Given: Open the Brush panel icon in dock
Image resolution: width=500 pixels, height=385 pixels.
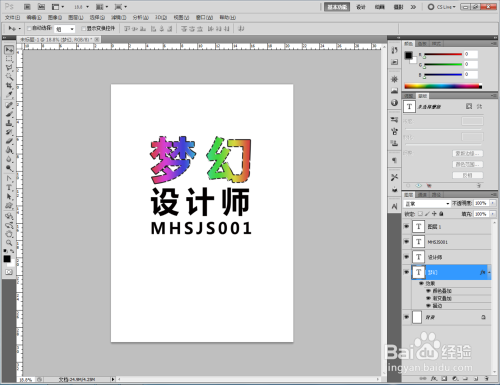Looking at the screenshot, I should [x=394, y=131].
